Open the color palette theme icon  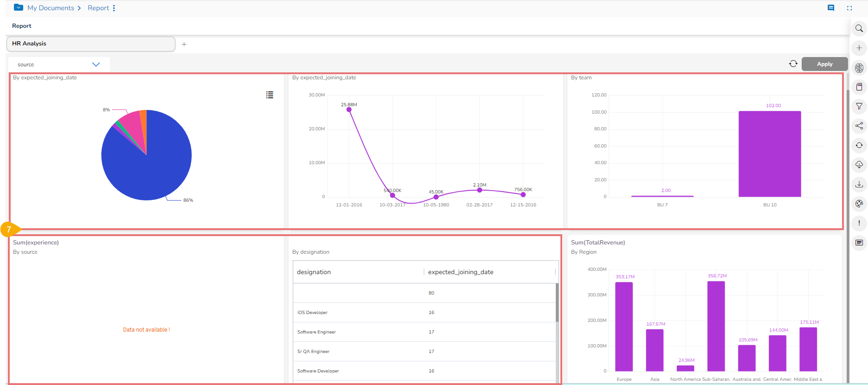[x=859, y=204]
